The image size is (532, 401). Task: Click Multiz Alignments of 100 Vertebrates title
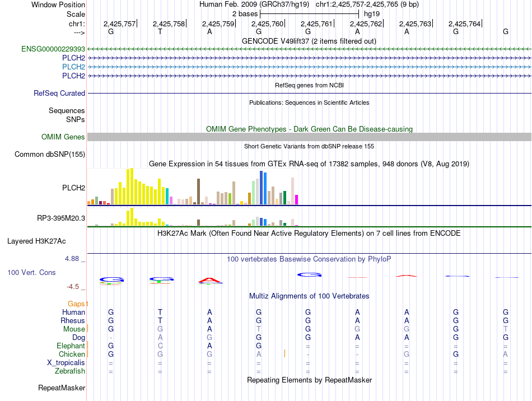coord(309,296)
